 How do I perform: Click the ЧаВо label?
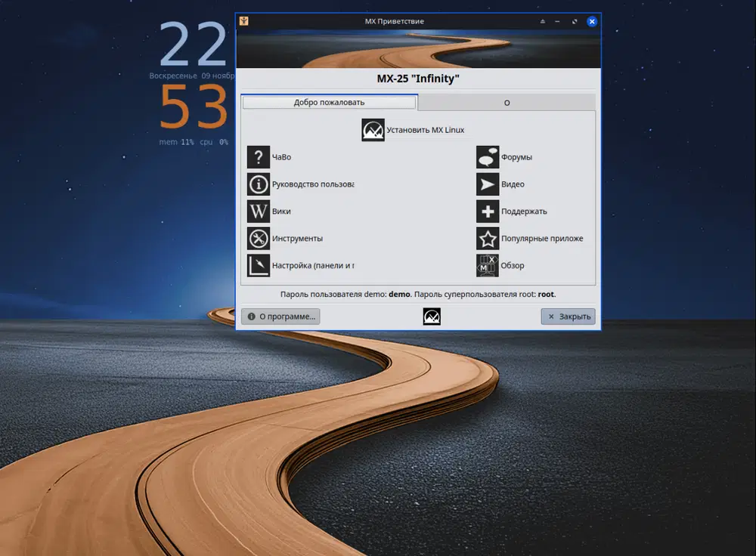(281, 157)
